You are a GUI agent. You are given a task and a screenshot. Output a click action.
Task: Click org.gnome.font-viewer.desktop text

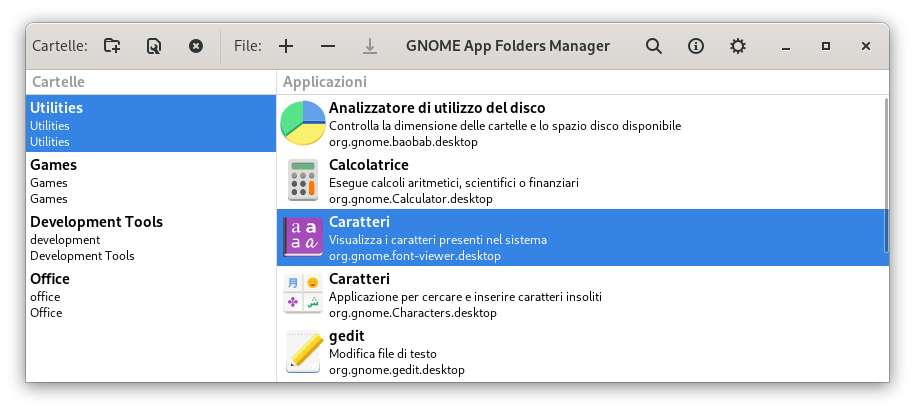click(414, 256)
